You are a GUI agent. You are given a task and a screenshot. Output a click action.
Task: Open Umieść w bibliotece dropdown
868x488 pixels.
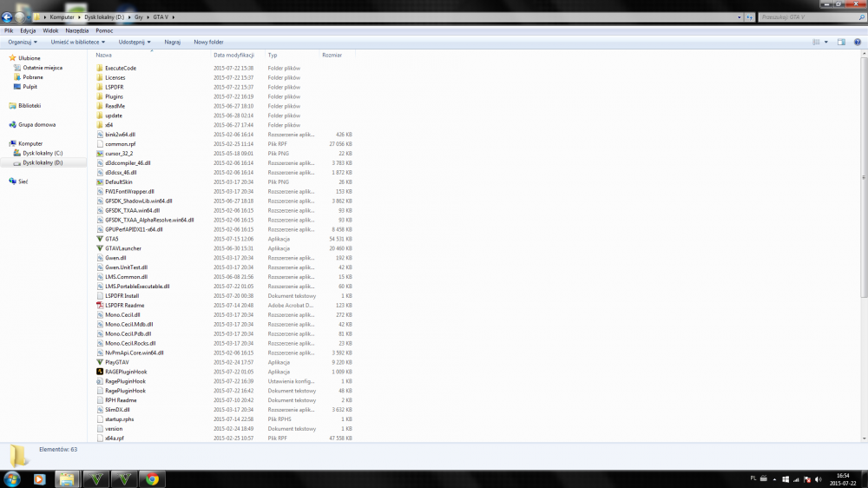tap(77, 42)
